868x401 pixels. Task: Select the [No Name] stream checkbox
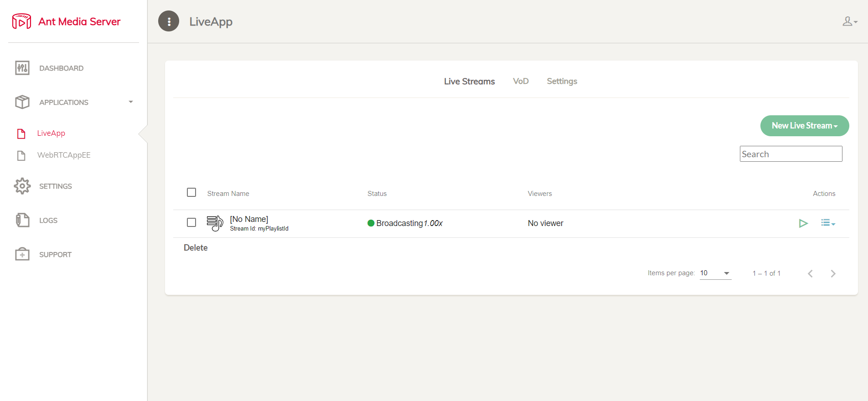(191, 222)
